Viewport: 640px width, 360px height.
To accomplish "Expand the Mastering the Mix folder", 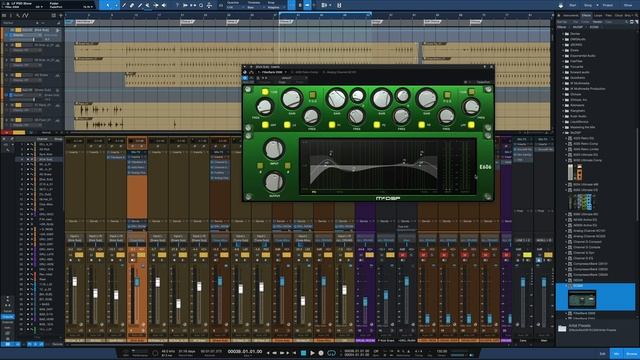I will (563, 127).
